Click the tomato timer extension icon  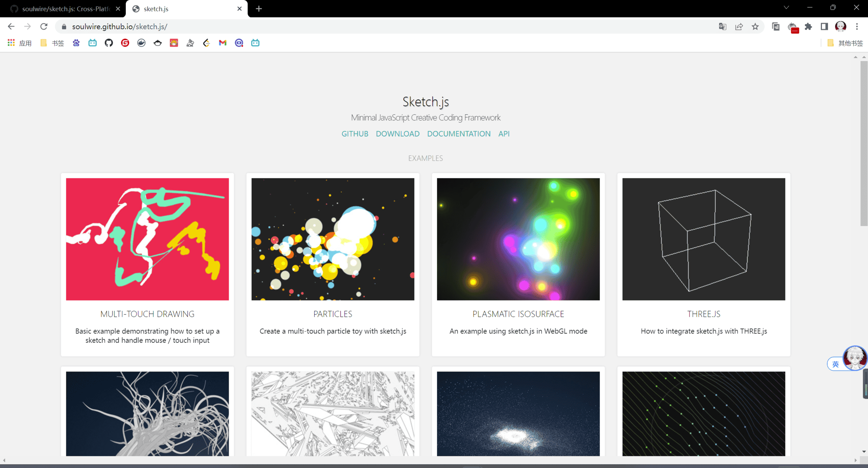click(x=792, y=27)
